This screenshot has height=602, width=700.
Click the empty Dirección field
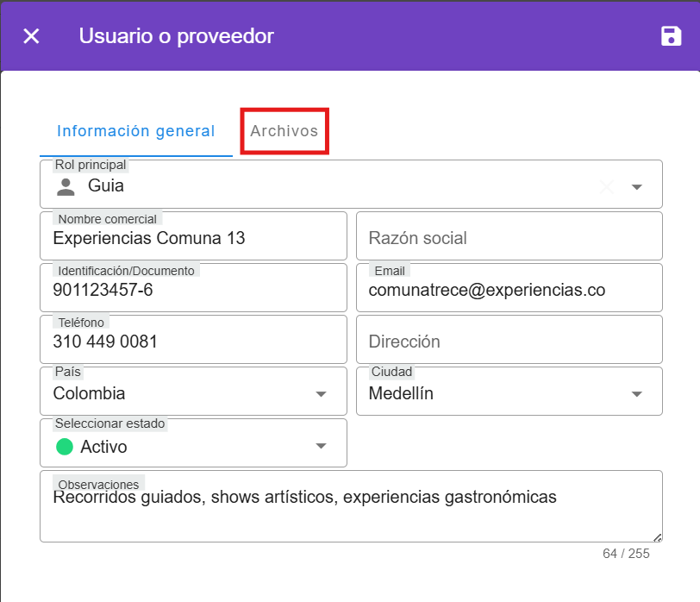coord(509,342)
